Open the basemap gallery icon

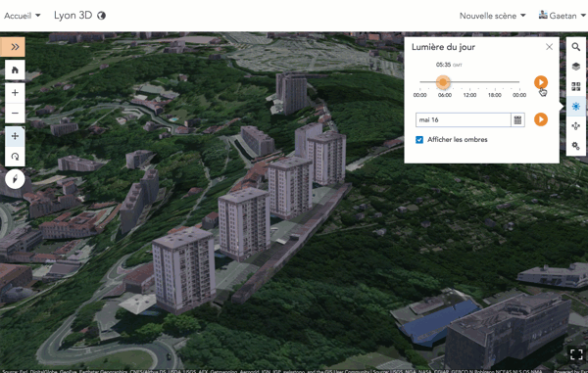tap(575, 86)
